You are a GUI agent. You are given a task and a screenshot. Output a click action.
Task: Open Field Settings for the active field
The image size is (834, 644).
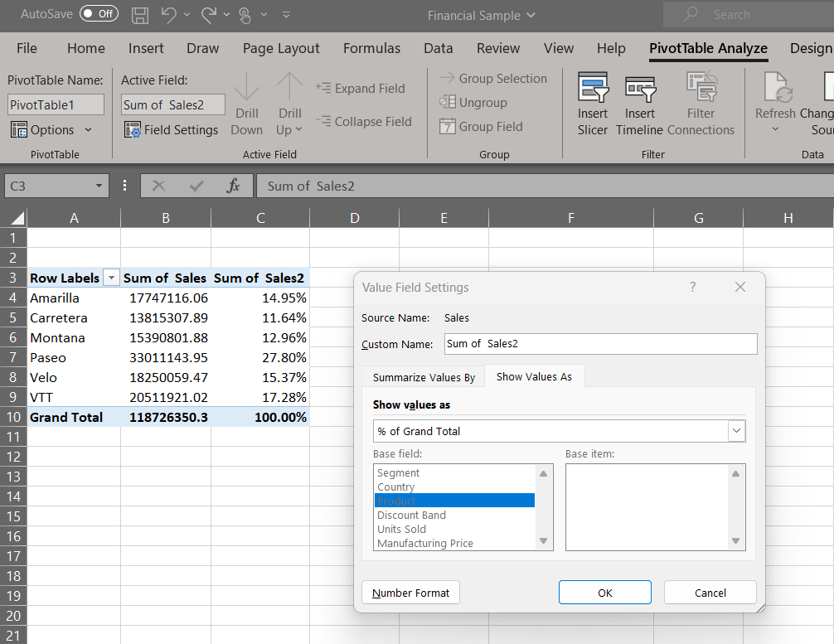click(x=171, y=130)
